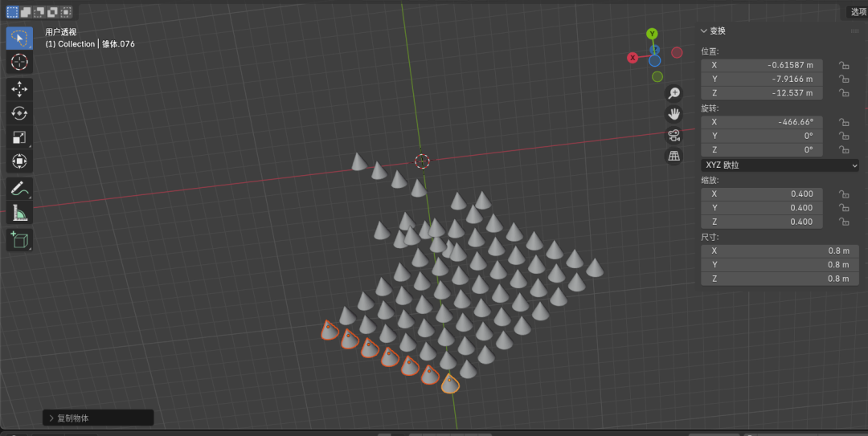This screenshot has width=868, height=436.
Task: Click location Z field -12.537 m
Action: click(762, 93)
